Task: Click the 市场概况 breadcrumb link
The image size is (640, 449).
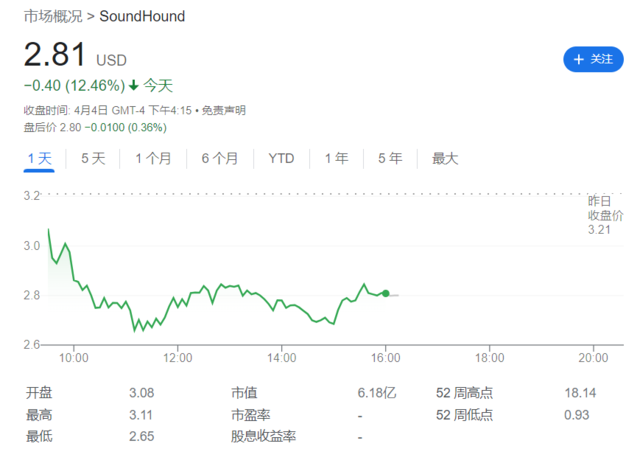Action: click(52, 17)
